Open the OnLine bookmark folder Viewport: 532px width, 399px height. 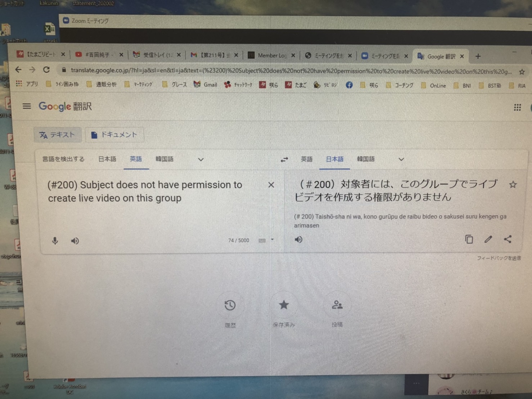click(433, 86)
